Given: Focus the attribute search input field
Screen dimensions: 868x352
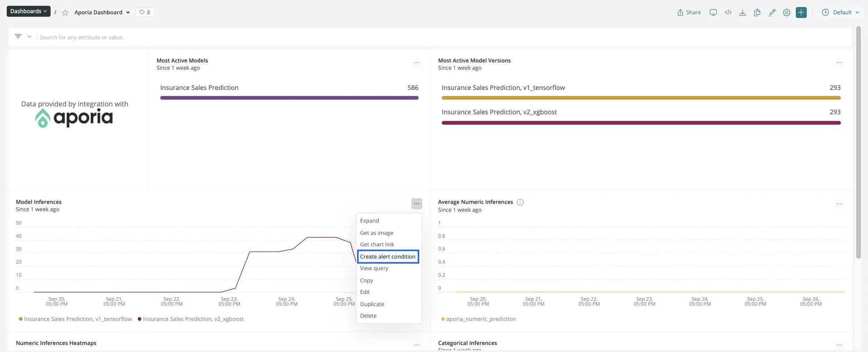Looking at the screenshot, I should pyautogui.click(x=443, y=37).
